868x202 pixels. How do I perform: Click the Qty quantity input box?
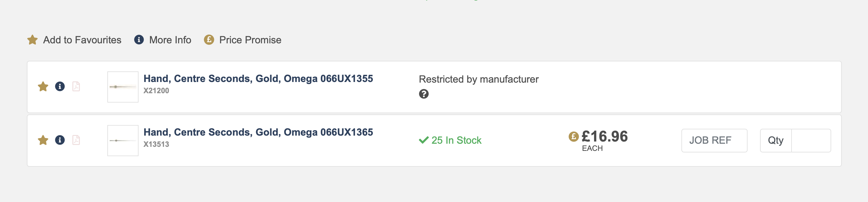tap(810, 140)
